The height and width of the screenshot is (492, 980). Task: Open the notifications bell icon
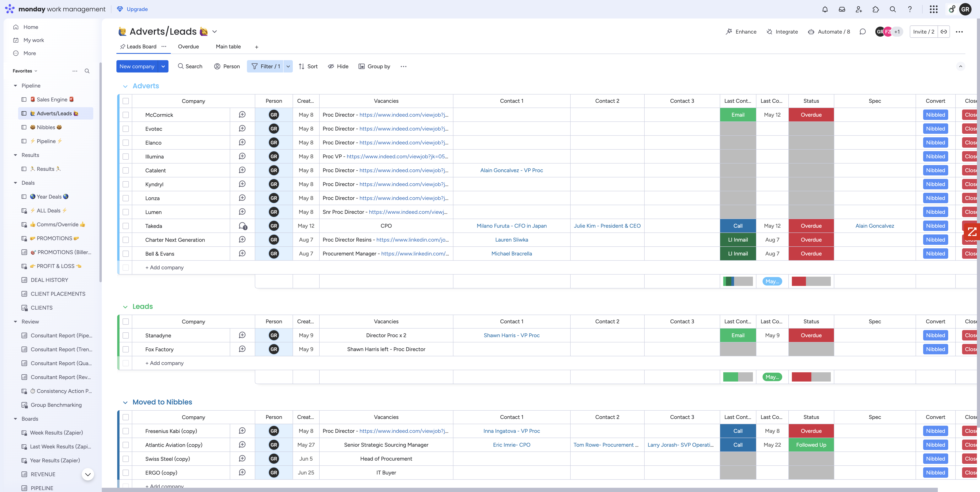click(825, 9)
